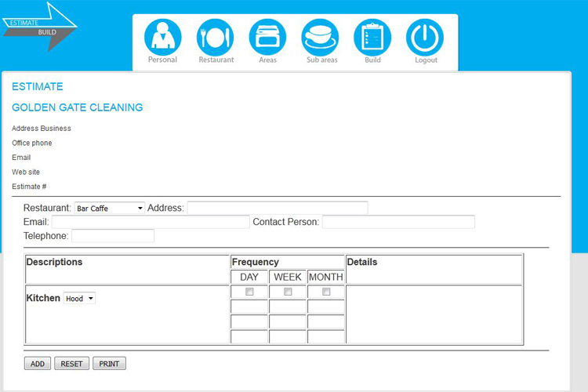
Task: Check the MONTH frequency checkbox
Action: pyautogui.click(x=326, y=292)
